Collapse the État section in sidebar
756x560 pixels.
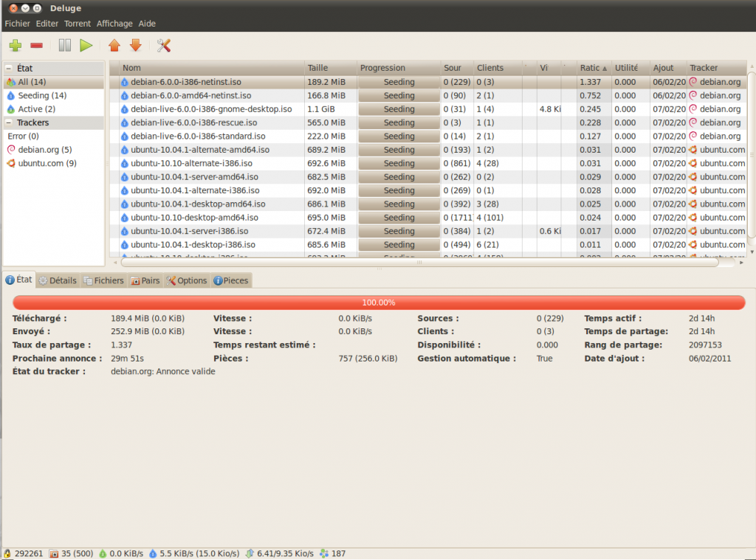(7, 67)
